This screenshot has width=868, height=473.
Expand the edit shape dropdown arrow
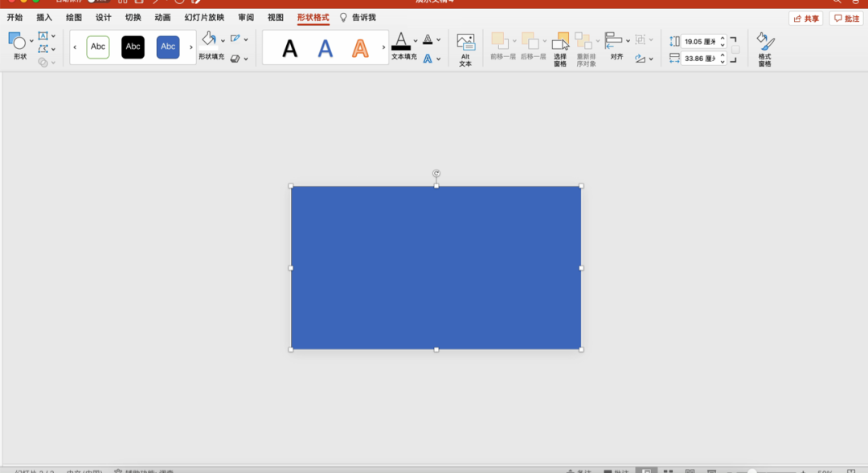(53, 49)
